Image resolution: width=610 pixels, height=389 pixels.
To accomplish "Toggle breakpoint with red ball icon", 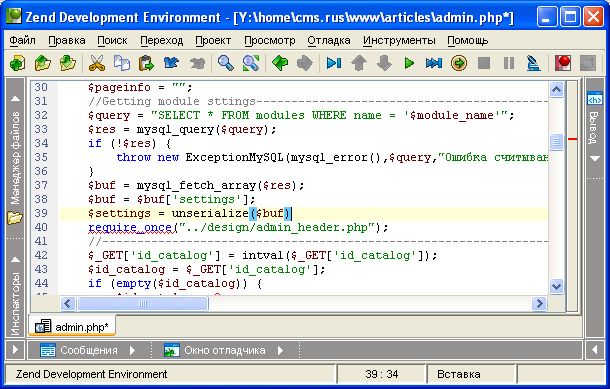I will coord(563,63).
